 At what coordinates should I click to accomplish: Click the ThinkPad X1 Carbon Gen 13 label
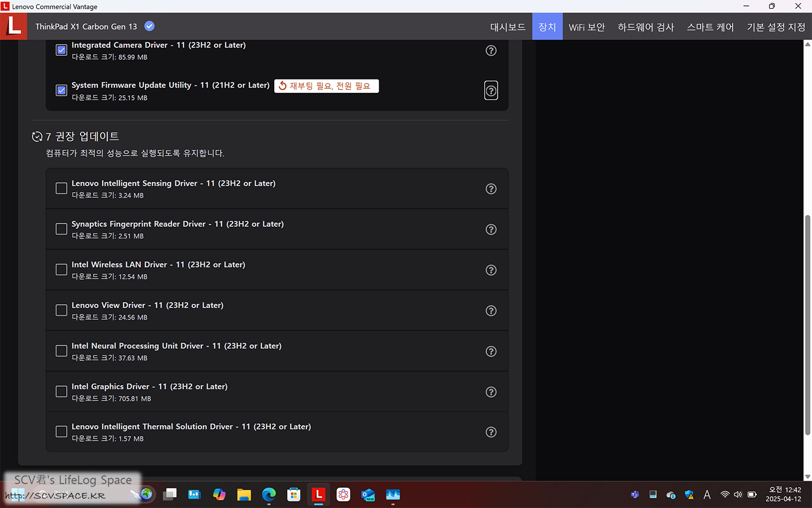coord(86,27)
